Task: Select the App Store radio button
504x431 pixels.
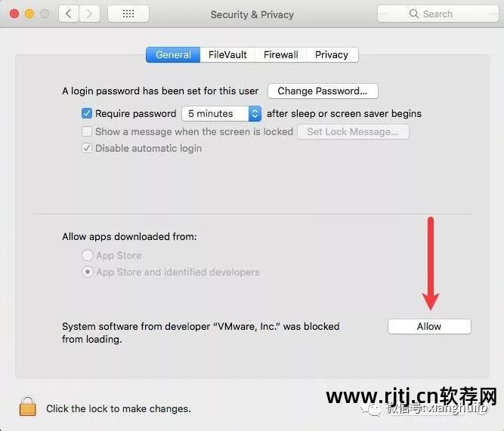Action: pos(88,255)
